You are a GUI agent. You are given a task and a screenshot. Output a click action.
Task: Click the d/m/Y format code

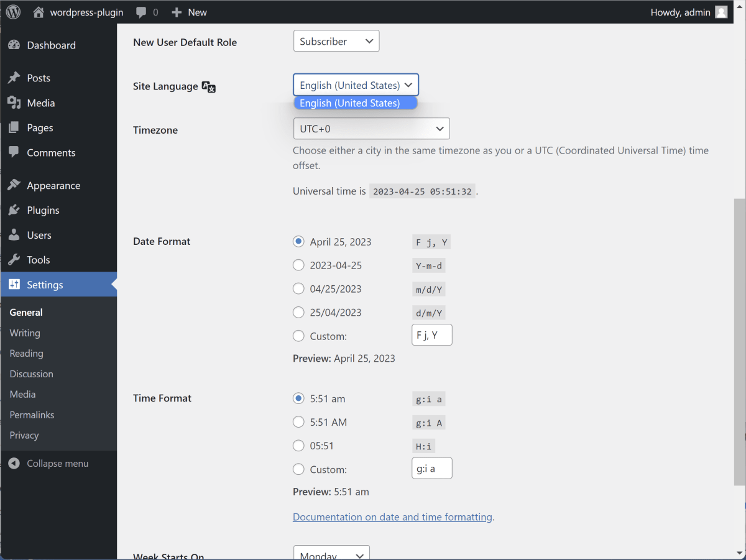(x=429, y=313)
